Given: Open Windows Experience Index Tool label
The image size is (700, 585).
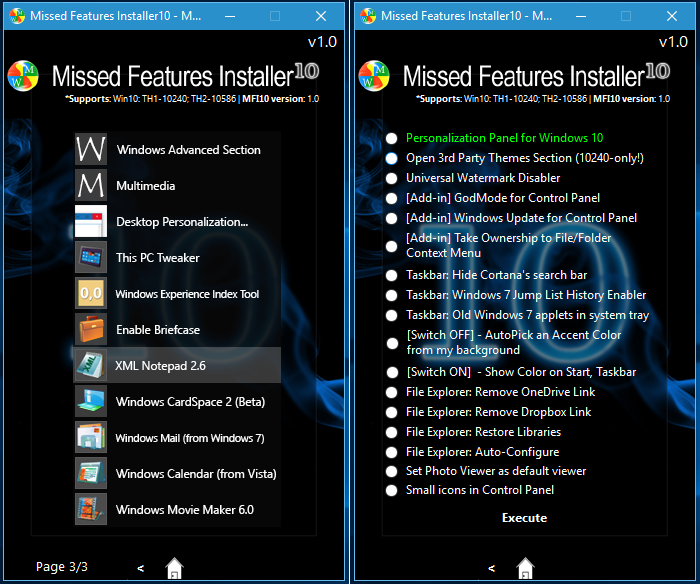Looking at the screenshot, I should (x=187, y=294).
